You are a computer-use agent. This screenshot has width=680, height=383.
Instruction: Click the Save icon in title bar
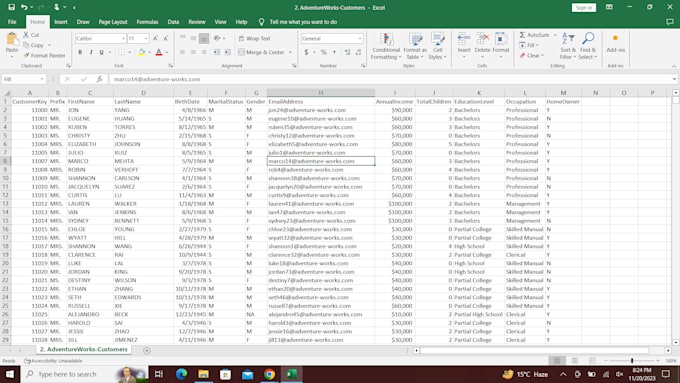12,7
